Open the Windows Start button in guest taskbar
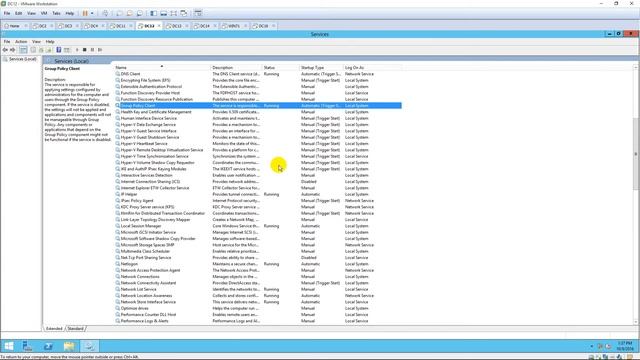Screen dimensions: 640x360 pyautogui.click(x=9, y=347)
